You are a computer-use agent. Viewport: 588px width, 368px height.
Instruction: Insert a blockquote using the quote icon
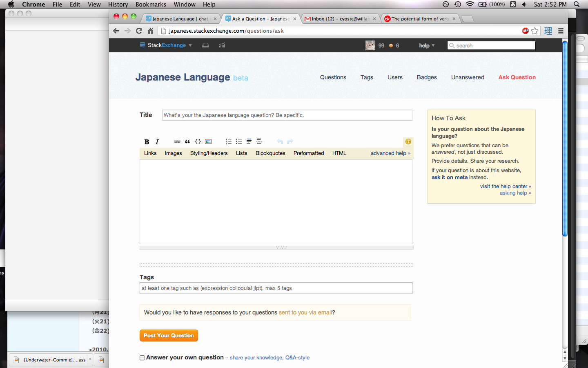pos(187,141)
